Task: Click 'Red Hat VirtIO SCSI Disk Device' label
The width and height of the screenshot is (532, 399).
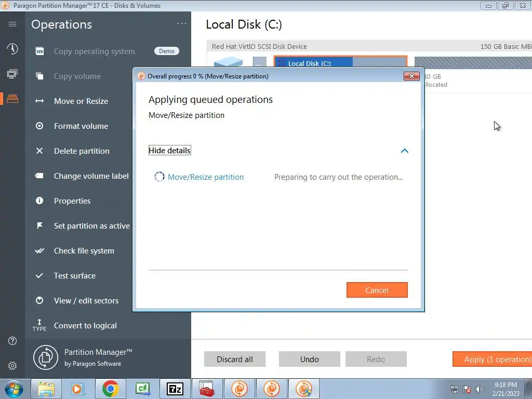Action: 259,46
